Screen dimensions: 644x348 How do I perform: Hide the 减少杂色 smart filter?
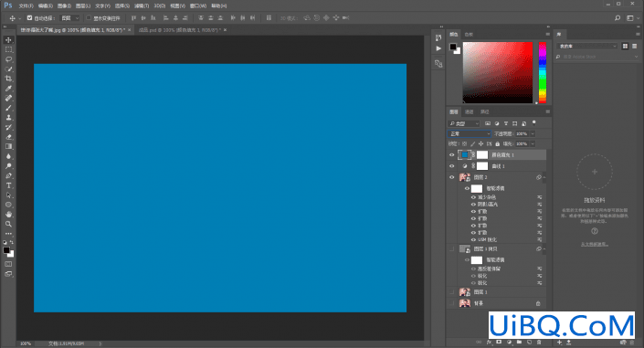click(473, 197)
